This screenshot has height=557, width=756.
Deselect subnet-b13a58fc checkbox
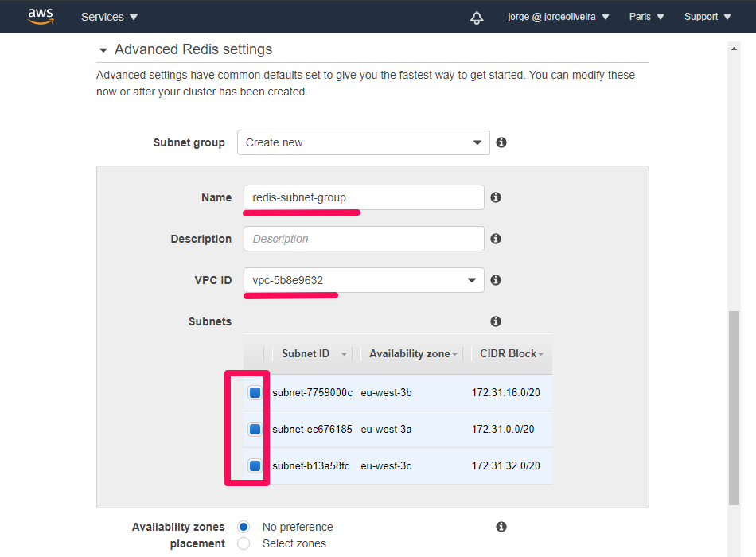click(x=255, y=466)
